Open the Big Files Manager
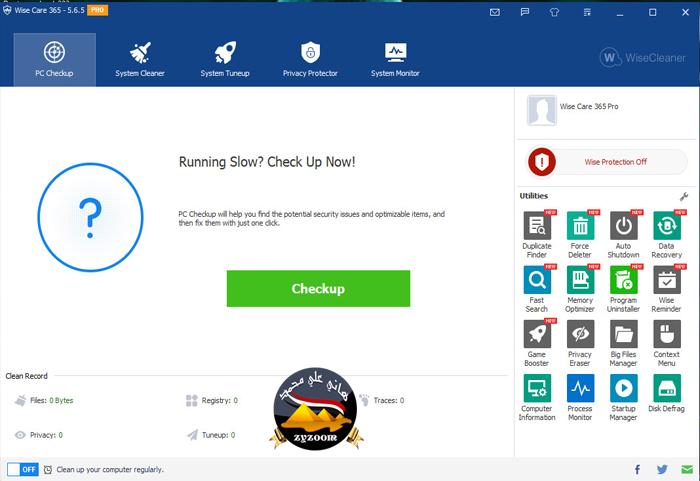This screenshot has width=700, height=481. [x=623, y=343]
